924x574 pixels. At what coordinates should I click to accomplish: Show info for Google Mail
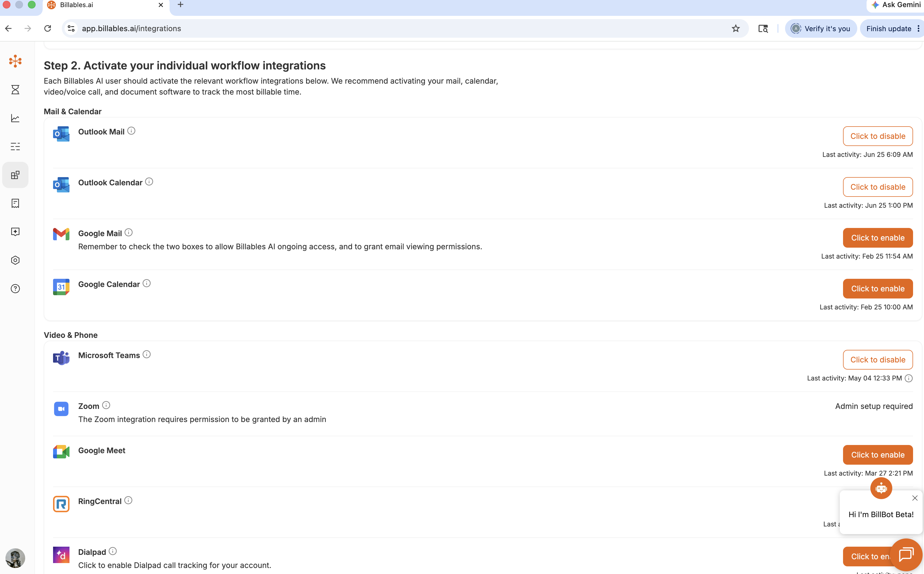point(128,233)
